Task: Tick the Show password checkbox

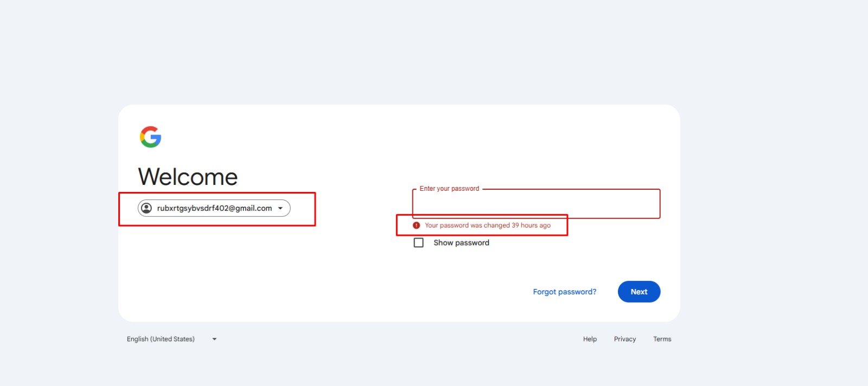Action: pyautogui.click(x=418, y=243)
